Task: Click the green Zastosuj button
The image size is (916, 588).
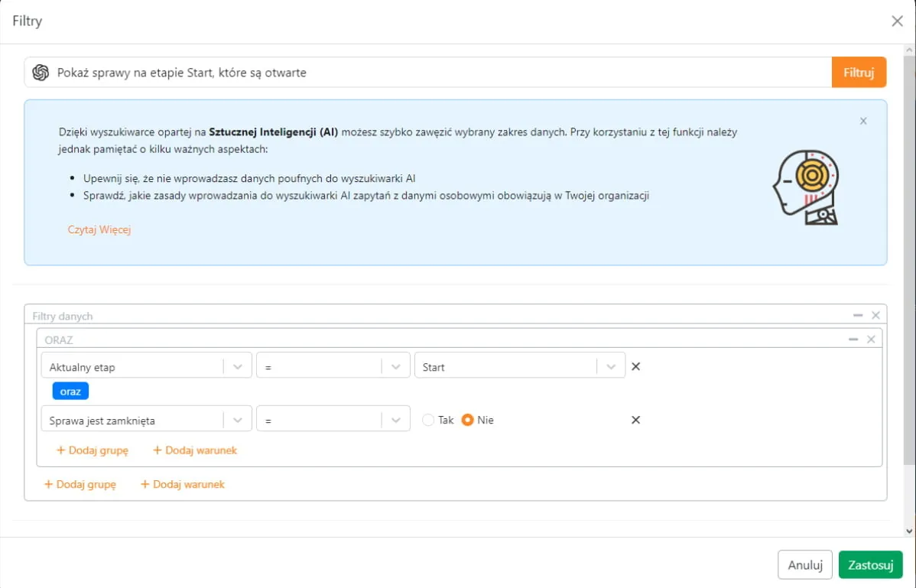Action: (870, 564)
